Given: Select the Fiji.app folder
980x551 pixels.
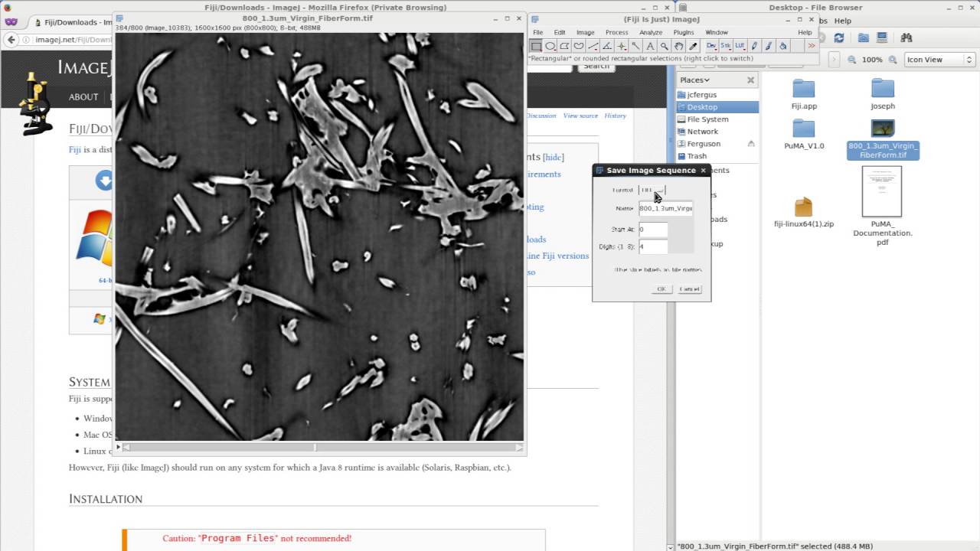Looking at the screenshot, I should (x=804, y=95).
